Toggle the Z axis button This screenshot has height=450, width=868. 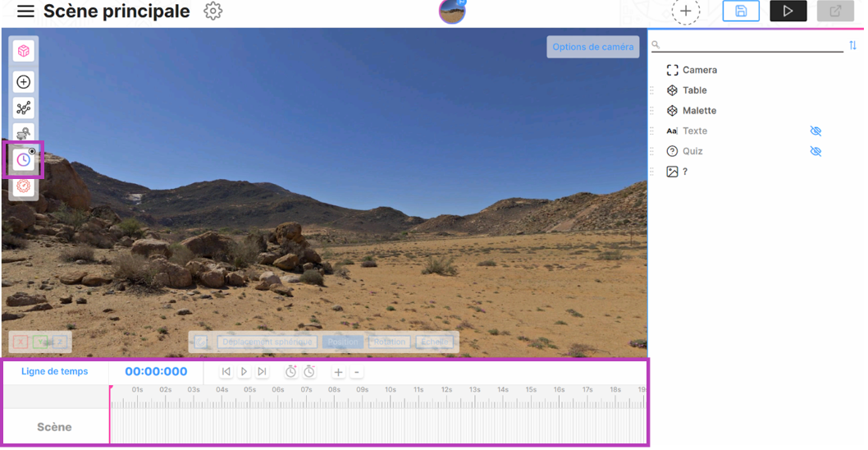[x=61, y=342]
